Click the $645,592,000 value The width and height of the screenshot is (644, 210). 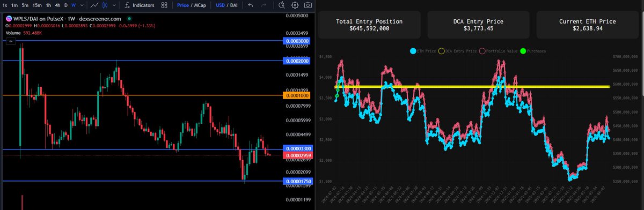(369, 28)
